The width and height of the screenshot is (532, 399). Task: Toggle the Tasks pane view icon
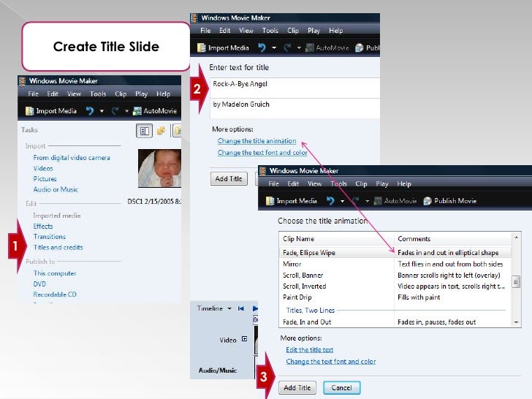[144, 131]
